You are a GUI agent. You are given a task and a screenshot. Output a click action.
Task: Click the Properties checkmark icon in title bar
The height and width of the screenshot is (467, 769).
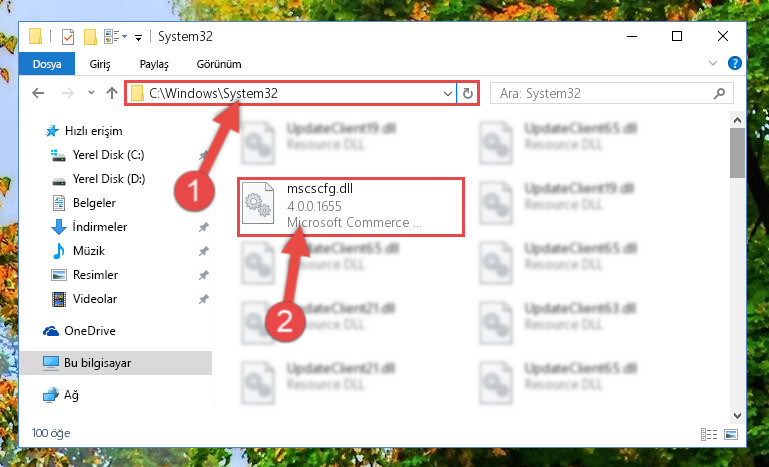click(68, 37)
